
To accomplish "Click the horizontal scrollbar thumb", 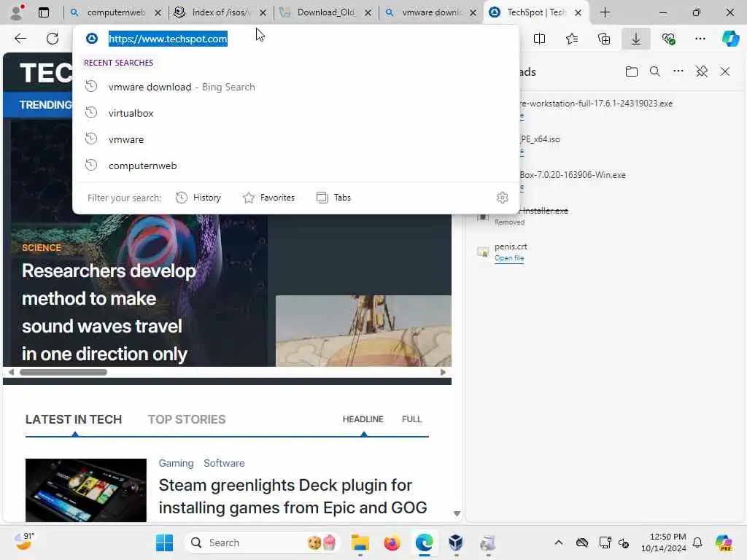I will click(x=63, y=373).
